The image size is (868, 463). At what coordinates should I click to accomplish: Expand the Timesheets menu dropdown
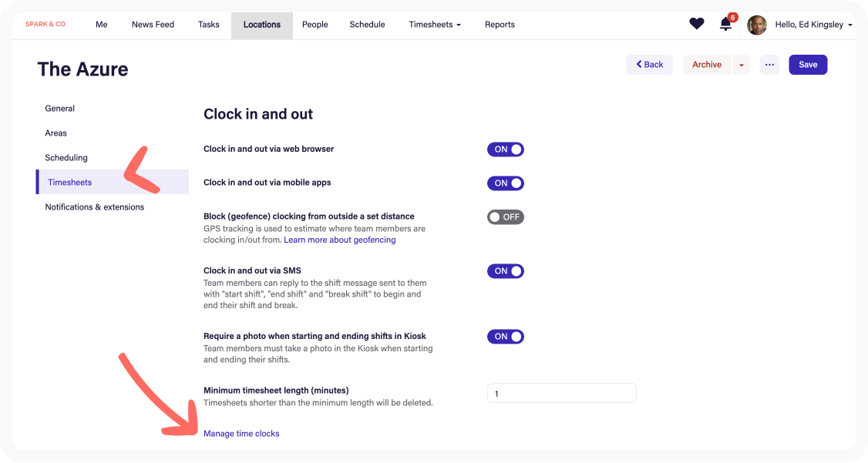pyautogui.click(x=435, y=25)
